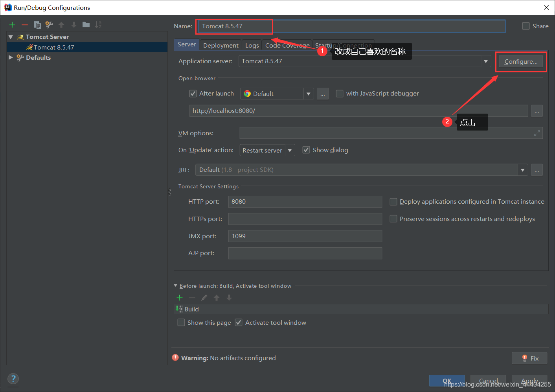Switch to the Code Coverage tab
This screenshot has height=392, width=555.
click(x=287, y=45)
